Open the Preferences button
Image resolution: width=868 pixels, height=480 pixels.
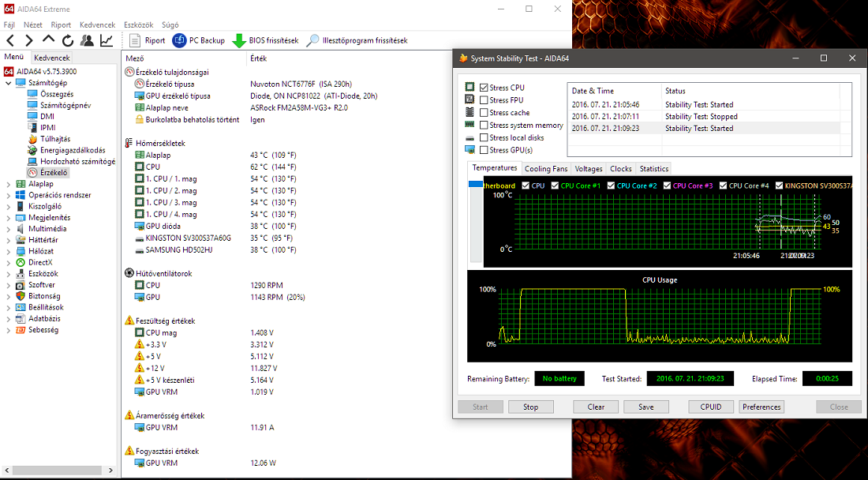point(761,407)
